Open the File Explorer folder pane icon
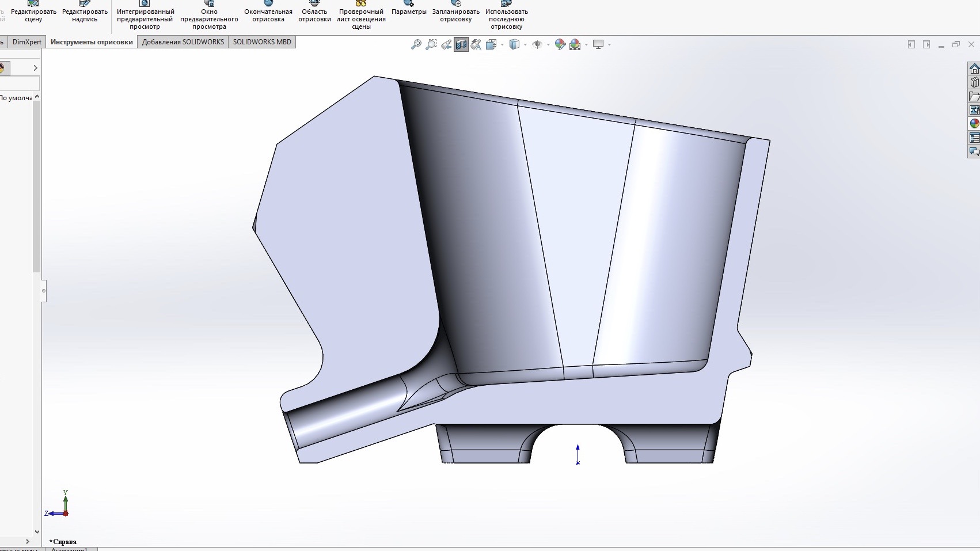 (974, 96)
